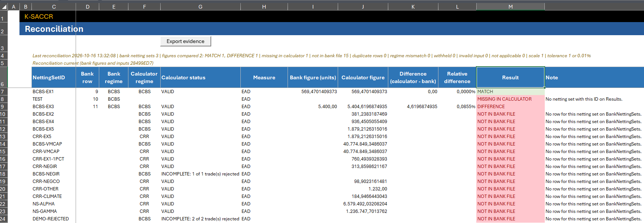Select the CRR-CLIMATE netting set cell
The width and height of the screenshot is (644, 223).
coord(54,196)
